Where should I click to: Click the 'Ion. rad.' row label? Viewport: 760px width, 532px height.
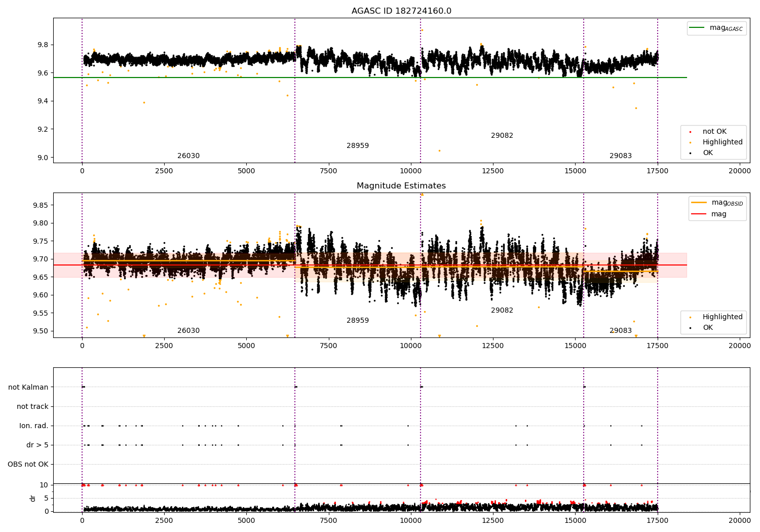click(34, 426)
